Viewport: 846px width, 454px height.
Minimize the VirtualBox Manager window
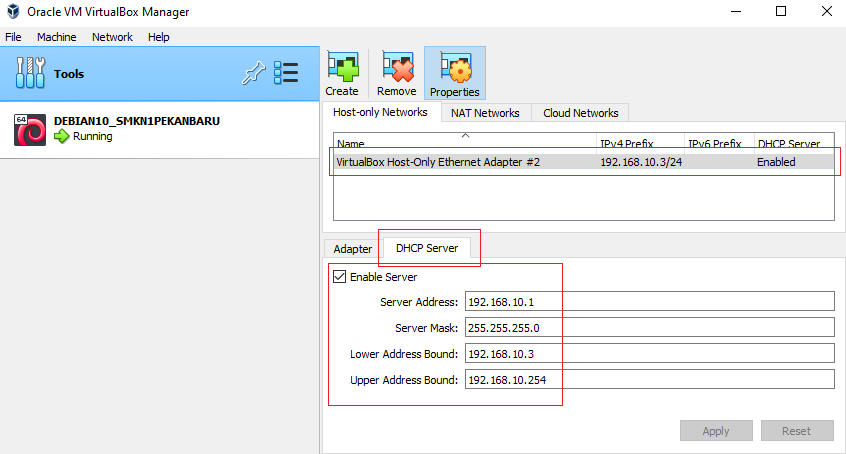(x=736, y=11)
